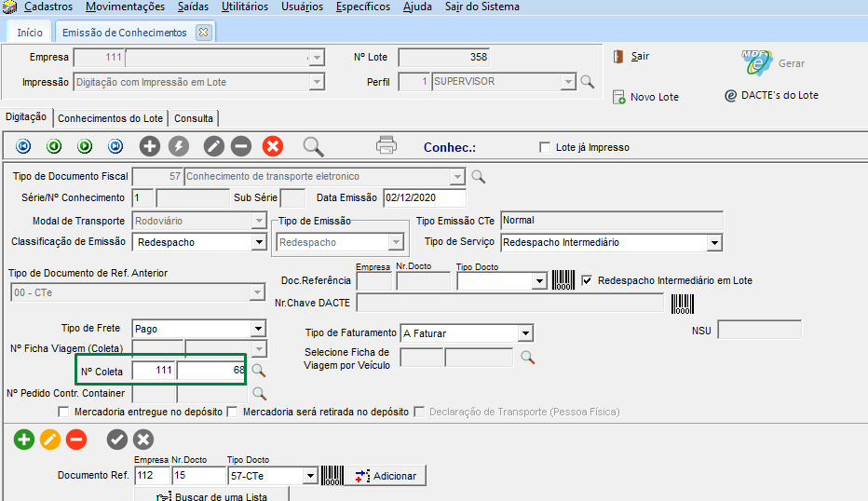Switch to Início tab
Screen dimensions: 868x501
(x=30, y=32)
